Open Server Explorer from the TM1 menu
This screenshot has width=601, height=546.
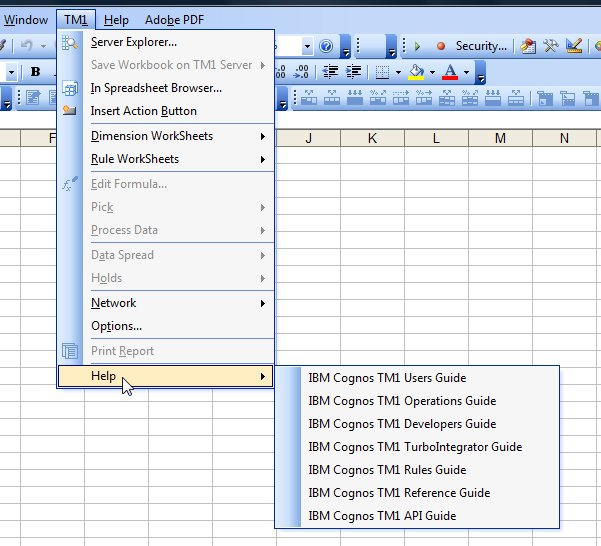click(166, 42)
